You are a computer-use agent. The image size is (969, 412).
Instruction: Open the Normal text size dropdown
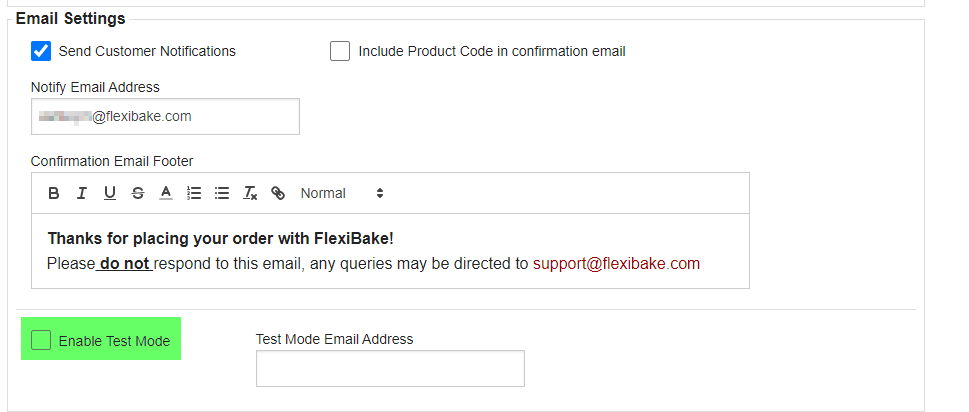(x=342, y=193)
